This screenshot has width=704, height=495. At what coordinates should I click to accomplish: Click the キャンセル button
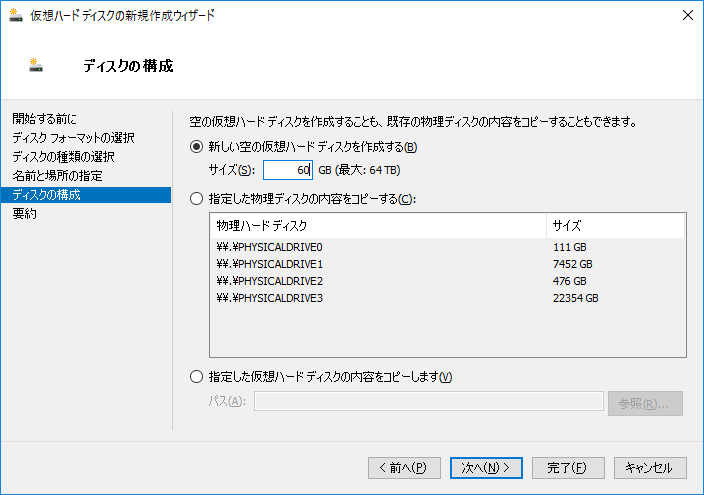pyautogui.click(x=650, y=468)
